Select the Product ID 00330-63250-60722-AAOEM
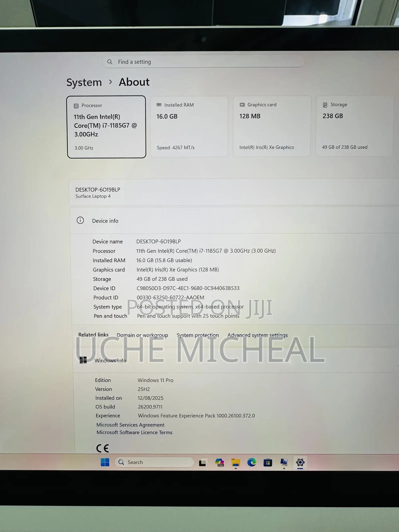 pyautogui.click(x=170, y=297)
